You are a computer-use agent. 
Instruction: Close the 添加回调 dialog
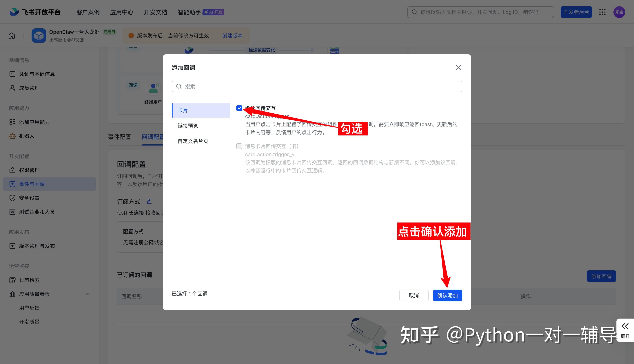(458, 67)
